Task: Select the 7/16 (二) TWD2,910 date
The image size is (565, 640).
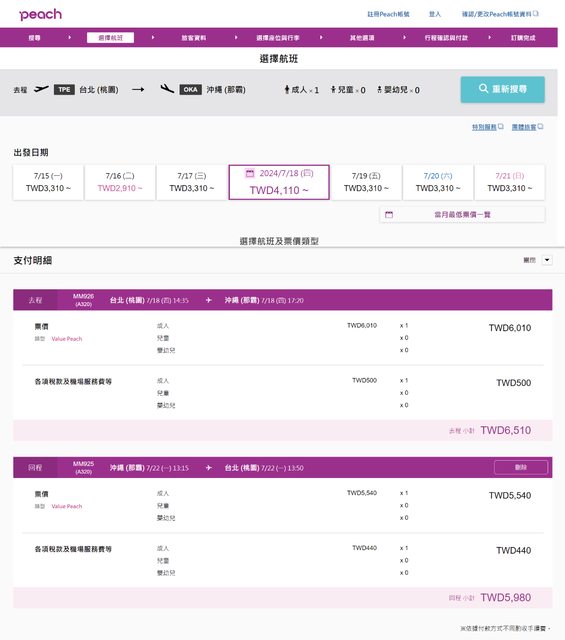Action: click(120, 182)
